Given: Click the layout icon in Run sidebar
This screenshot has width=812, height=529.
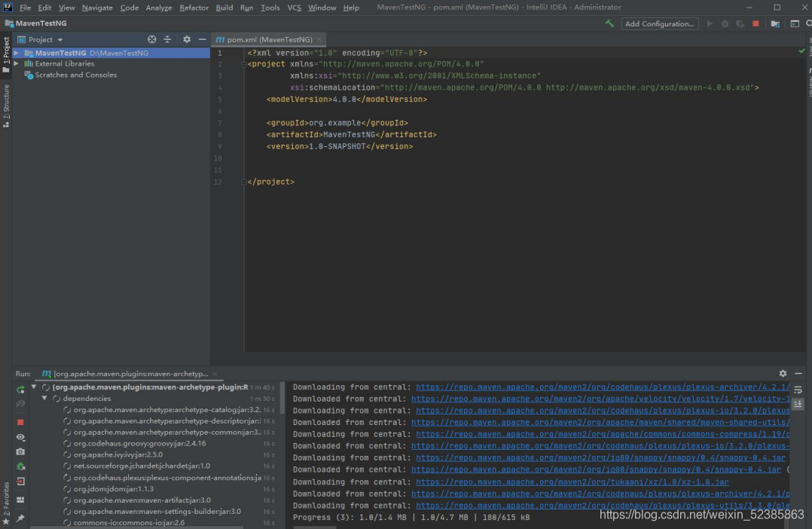Looking at the screenshot, I should point(20,500).
